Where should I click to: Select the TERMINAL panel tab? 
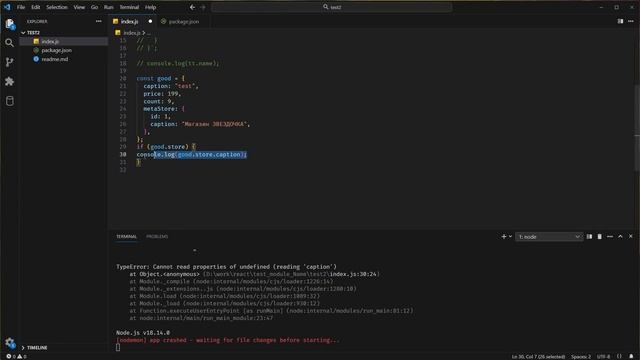point(126,236)
